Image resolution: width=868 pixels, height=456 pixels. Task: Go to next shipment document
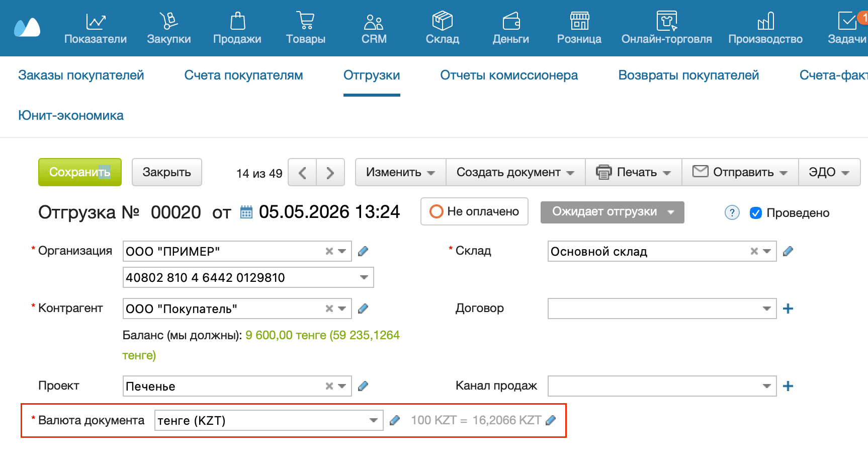[x=330, y=173]
